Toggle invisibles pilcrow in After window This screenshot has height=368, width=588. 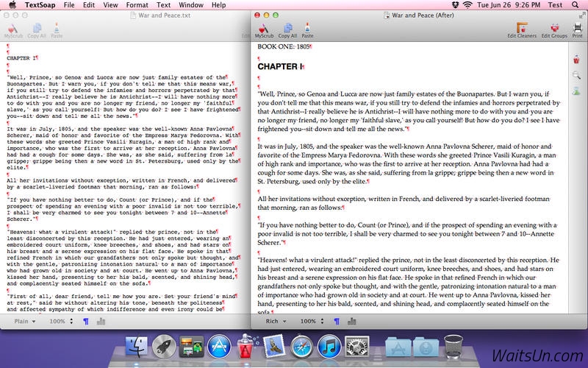[337, 321]
